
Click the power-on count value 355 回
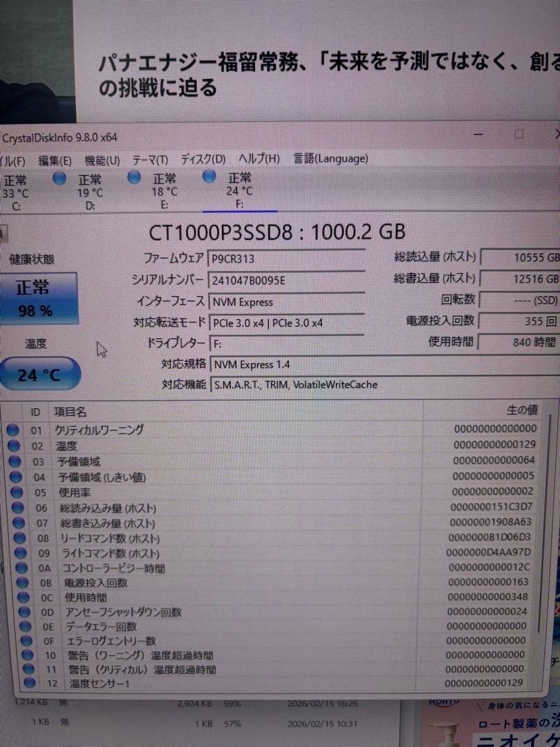coord(519,321)
